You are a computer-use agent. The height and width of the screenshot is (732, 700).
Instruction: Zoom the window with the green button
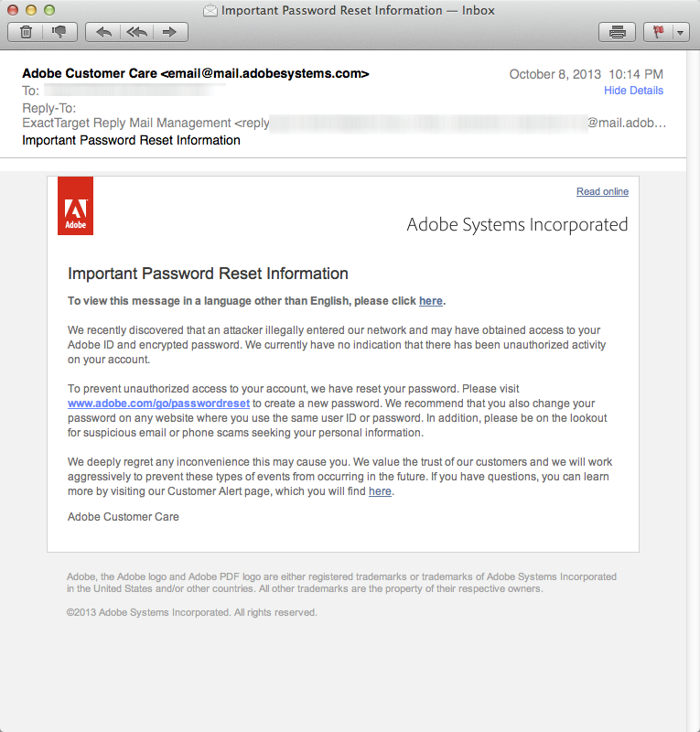coord(49,10)
